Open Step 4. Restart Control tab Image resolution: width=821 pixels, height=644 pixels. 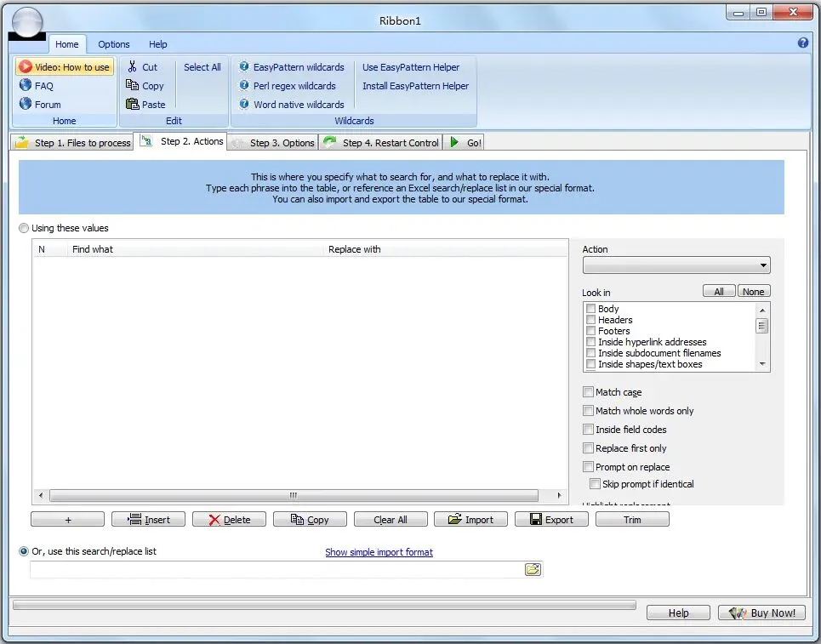pyautogui.click(x=380, y=142)
